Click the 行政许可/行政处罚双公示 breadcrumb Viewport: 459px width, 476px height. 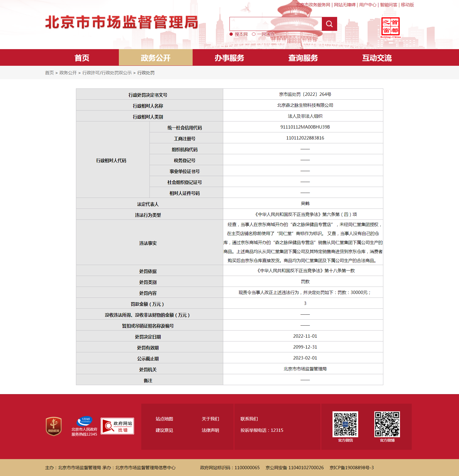click(107, 73)
